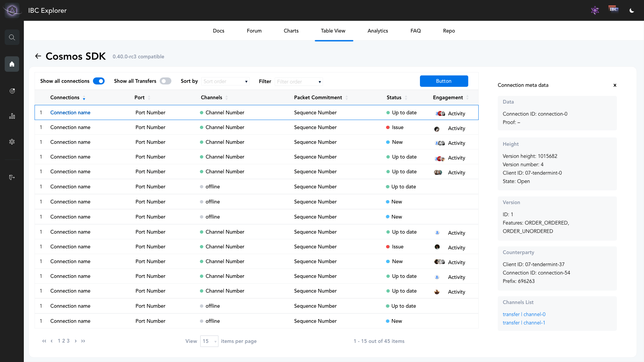Open the Forum tab
Image resolution: width=644 pixels, height=362 pixels.
point(254,31)
